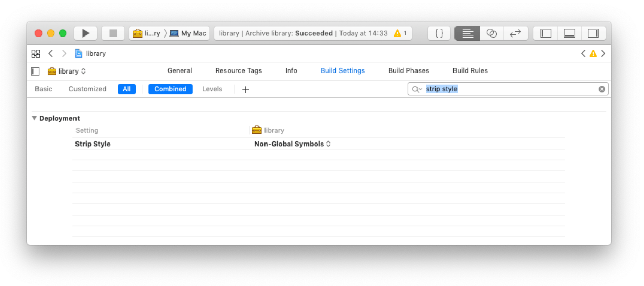Switch to the Standard editor view
Screen dimensions: 644x286
[467, 33]
